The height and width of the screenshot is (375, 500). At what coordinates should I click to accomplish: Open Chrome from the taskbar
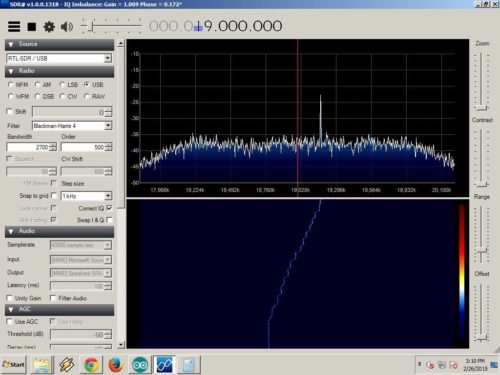[x=91, y=365]
